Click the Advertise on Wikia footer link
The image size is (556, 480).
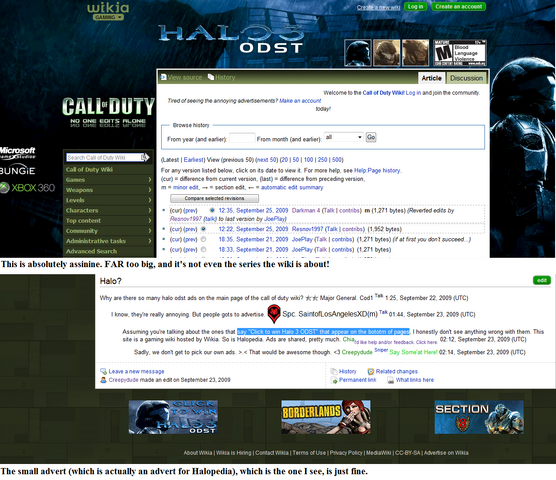tap(446, 453)
